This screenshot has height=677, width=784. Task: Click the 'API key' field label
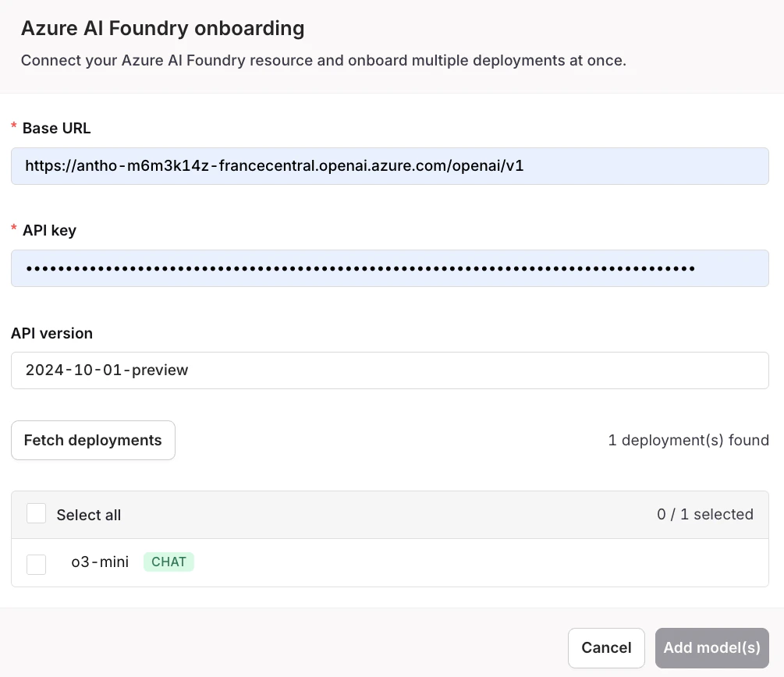click(x=49, y=231)
